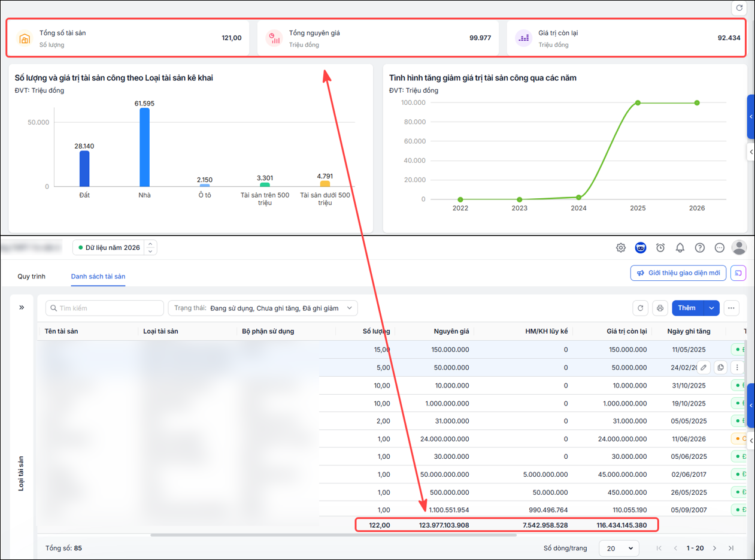755x560 pixels.
Task: Expand the Loại tài sản side panel
Action: click(22, 307)
